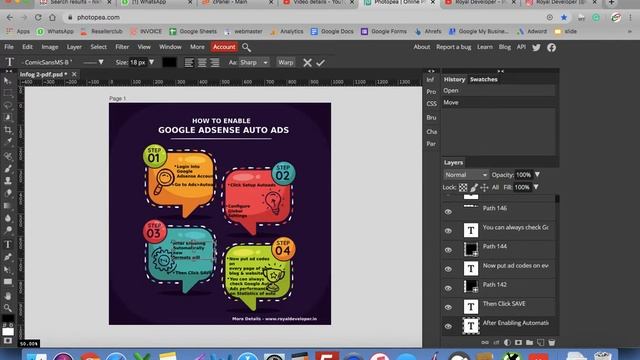Create new folder in Layers panel
The width and height of the screenshot is (640, 360).
point(529,342)
